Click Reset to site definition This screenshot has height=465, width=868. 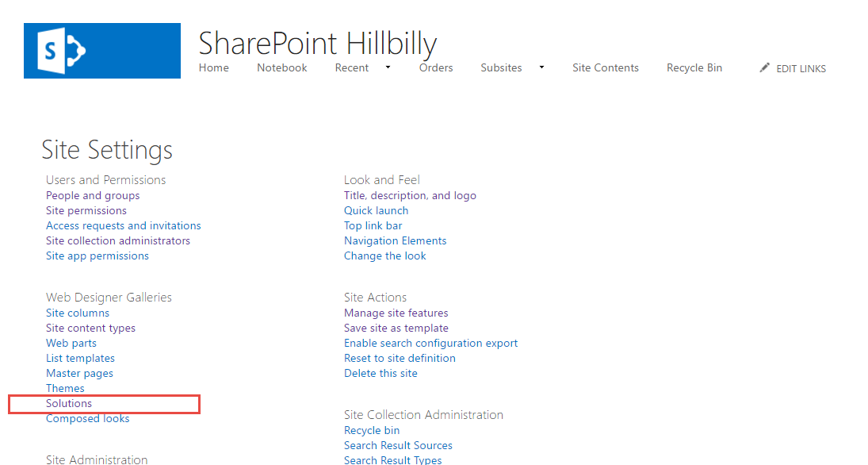coord(400,358)
